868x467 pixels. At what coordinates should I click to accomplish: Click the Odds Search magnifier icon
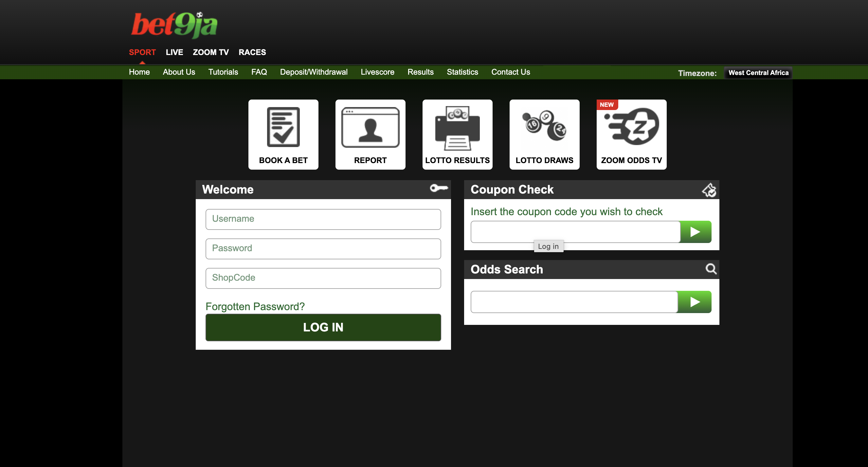pos(711,269)
